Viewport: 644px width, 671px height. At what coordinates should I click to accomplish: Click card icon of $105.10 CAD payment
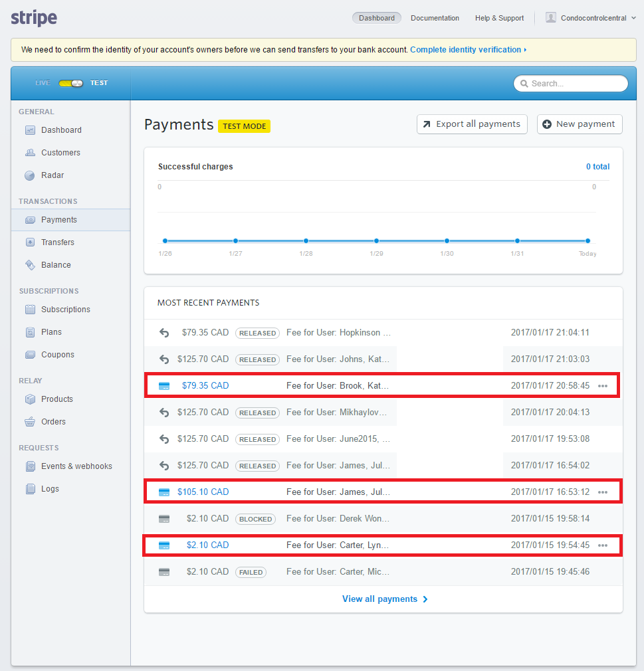click(x=164, y=492)
